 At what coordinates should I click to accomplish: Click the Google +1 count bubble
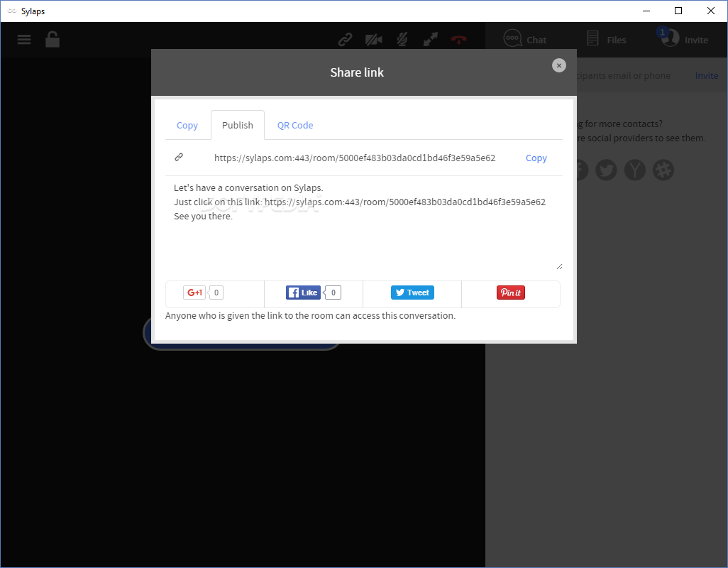click(x=216, y=293)
